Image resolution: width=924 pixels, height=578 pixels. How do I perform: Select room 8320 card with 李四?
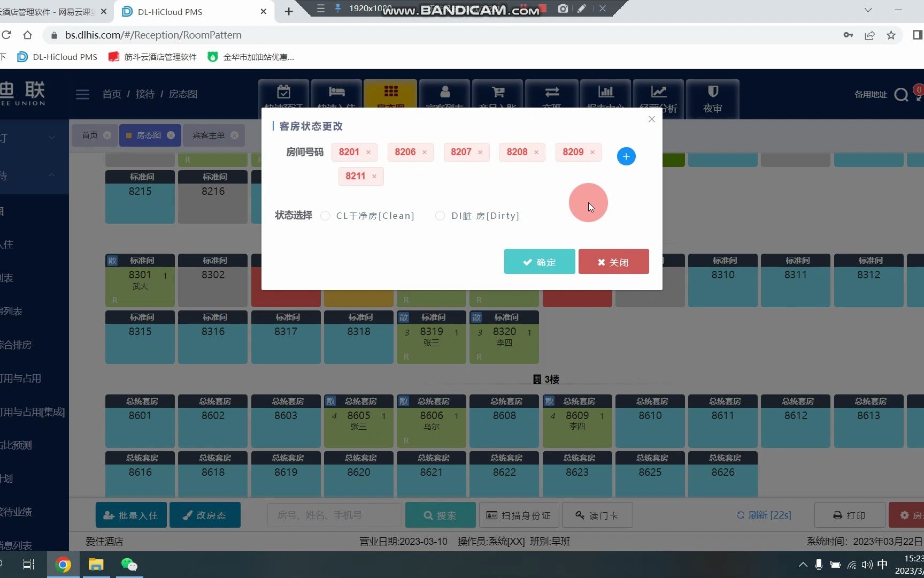[x=504, y=337]
